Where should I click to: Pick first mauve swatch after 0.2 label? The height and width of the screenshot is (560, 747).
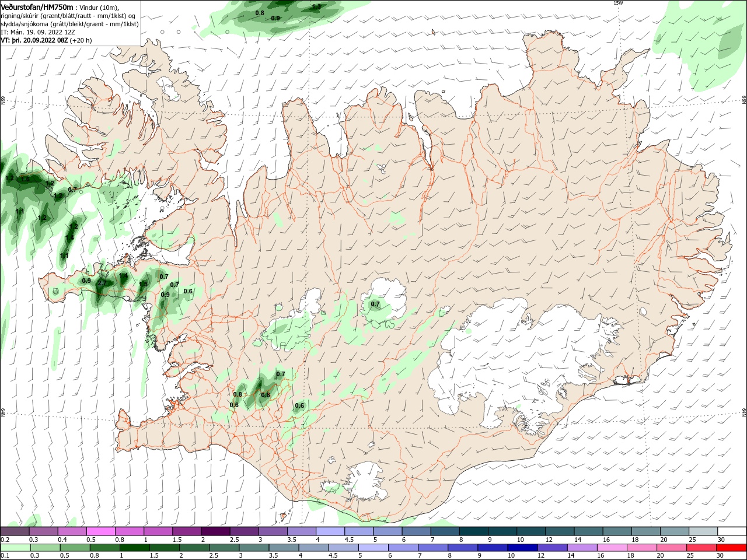point(15,531)
